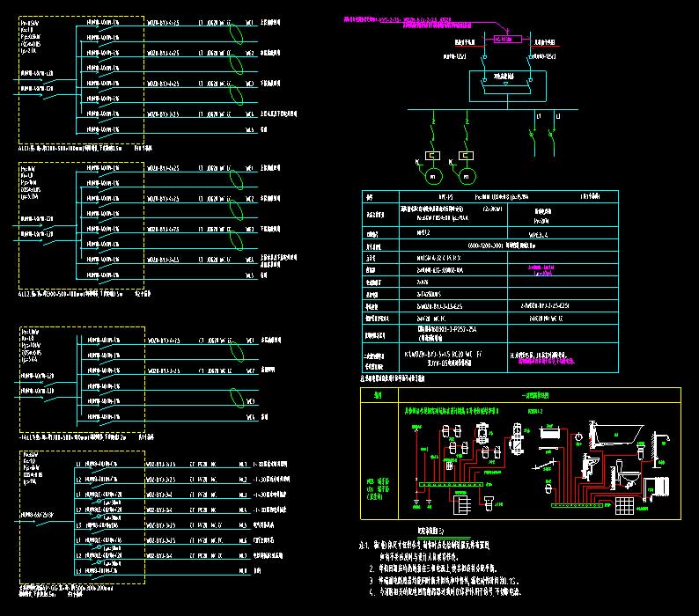The image size is (699, 616).
Task: Click the topmost green ellipse in first panel
Action: (x=236, y=33)
